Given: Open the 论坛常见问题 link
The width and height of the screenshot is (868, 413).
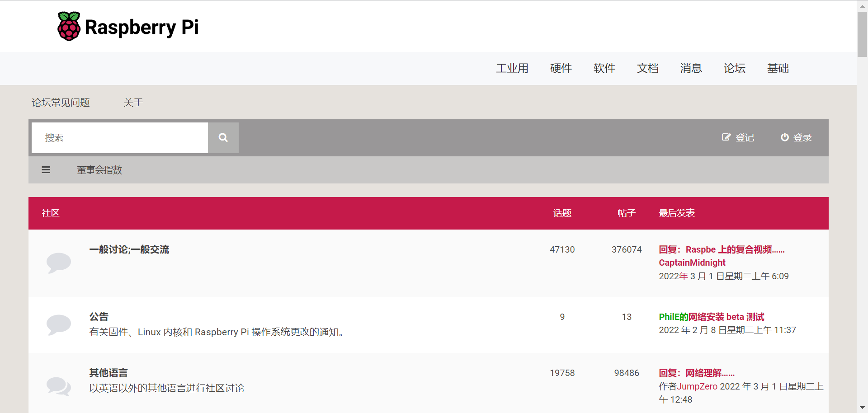Looking at the screenshot, I should [x=61, y=103].
